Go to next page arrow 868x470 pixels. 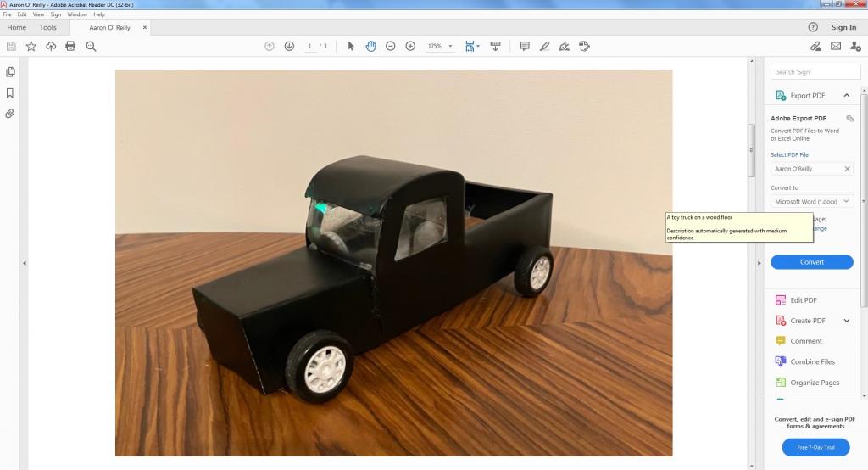pyautogui.click(x=289, y=47)
